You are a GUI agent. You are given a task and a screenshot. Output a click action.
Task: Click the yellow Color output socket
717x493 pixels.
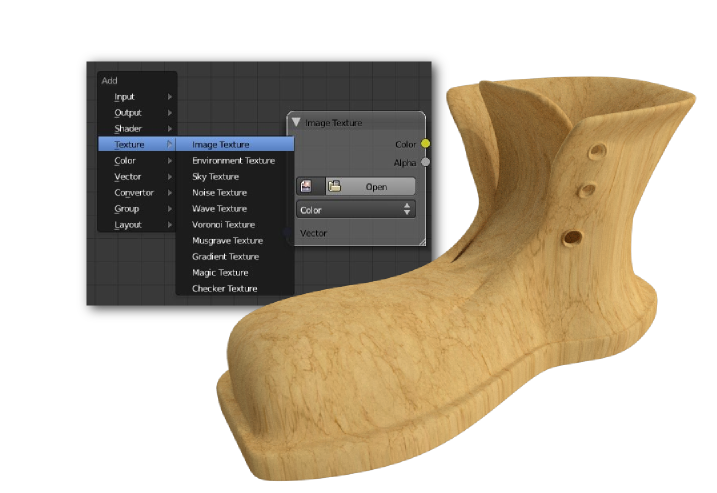tap(425, 144)
